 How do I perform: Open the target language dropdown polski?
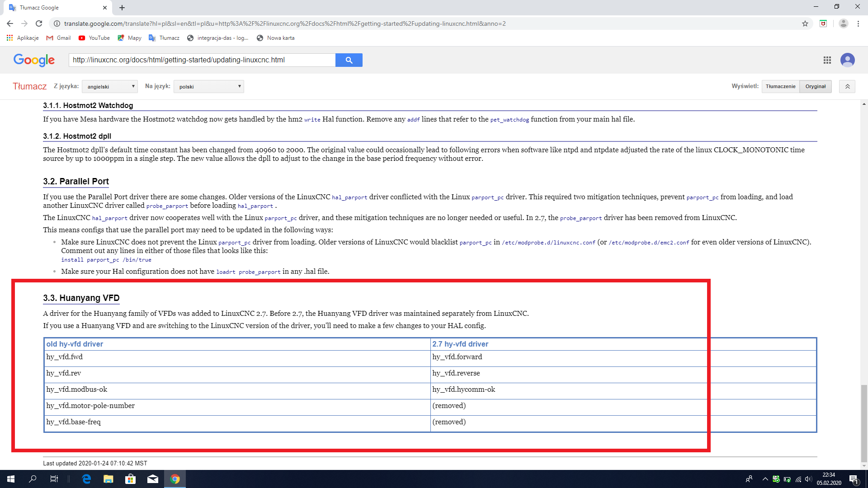coord(209,87)
